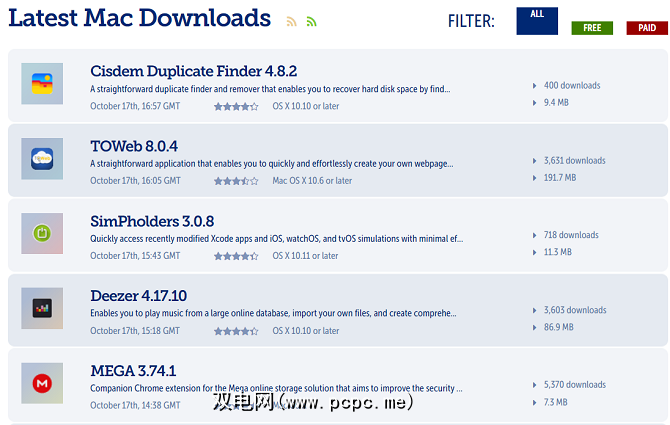Click the Cisdem Duplicate Finder app icon
This screenshot has height=425, width=670.
(42, 84)
